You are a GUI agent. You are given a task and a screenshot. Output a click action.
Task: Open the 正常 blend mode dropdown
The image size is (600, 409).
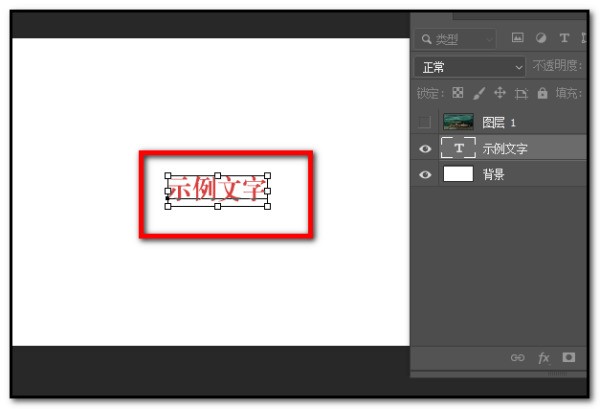470,66
